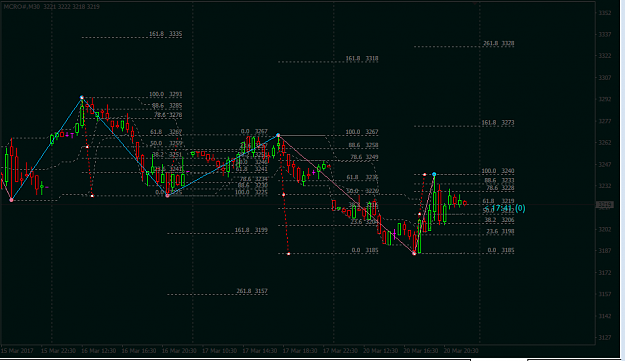Click price scale value 3322
The height and width of the screenshot is (361, 625).
(605, 56)
